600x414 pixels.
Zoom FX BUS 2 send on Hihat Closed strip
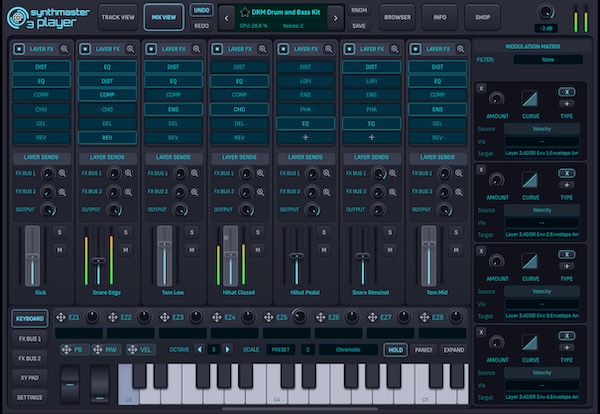click(261, 192)
